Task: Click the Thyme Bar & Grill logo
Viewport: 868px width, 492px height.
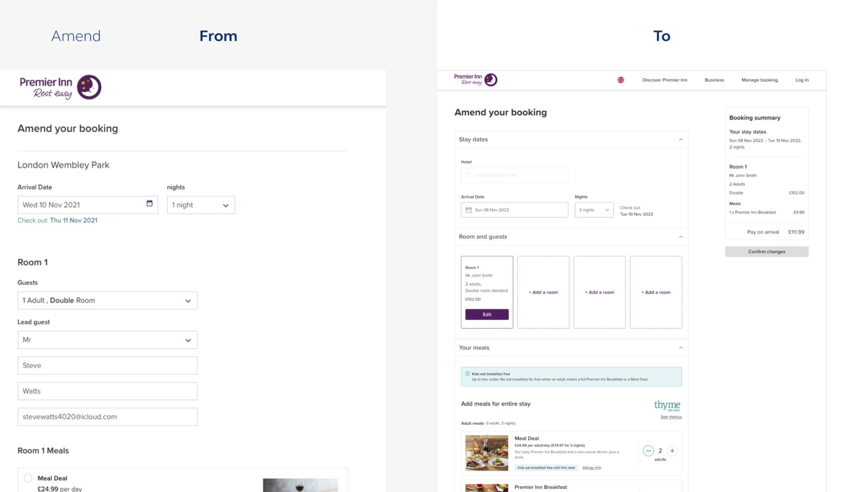Action: [x=667, y=405]
